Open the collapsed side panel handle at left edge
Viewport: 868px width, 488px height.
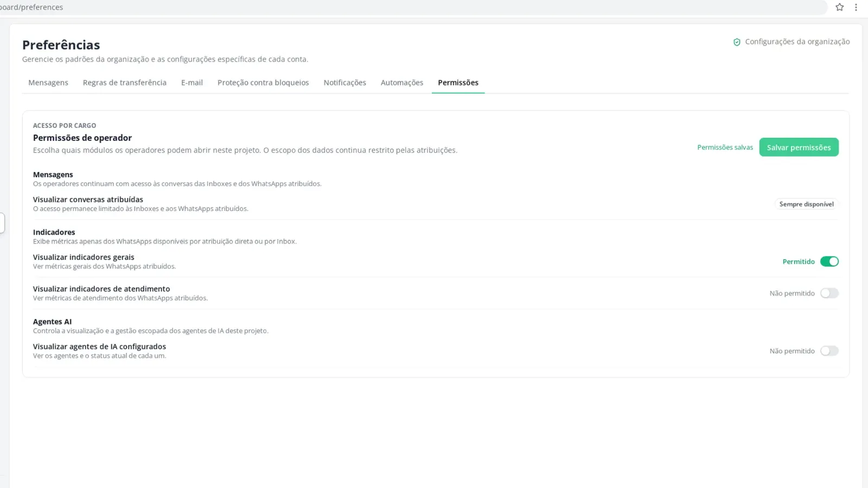[x=2, y=223]
